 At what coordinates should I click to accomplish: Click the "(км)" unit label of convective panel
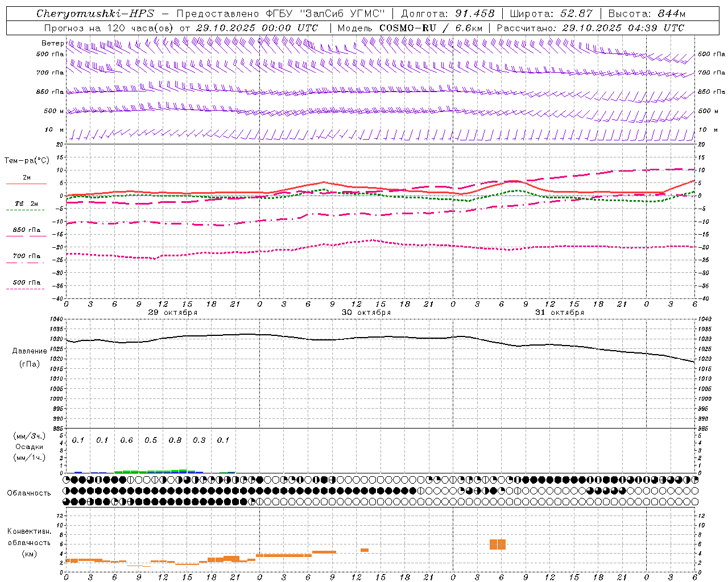click(x=29, y=554)
